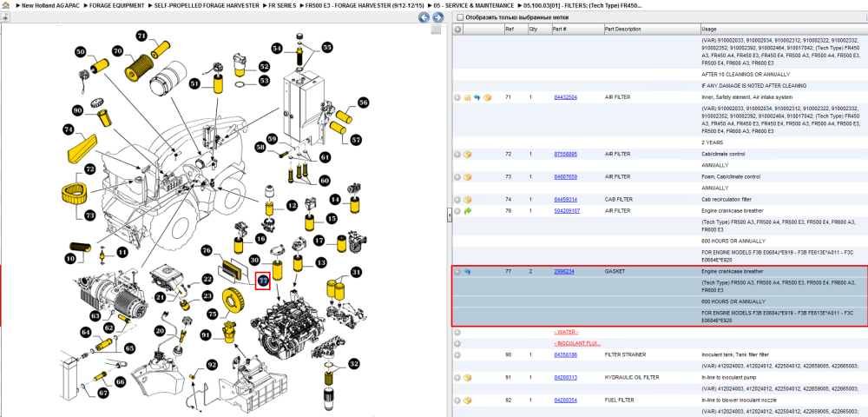Open part number 84432584 link

click(565, 97)
